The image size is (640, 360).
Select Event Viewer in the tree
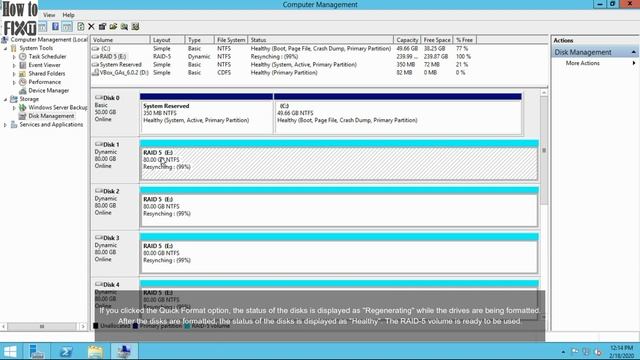pos(44,65)
